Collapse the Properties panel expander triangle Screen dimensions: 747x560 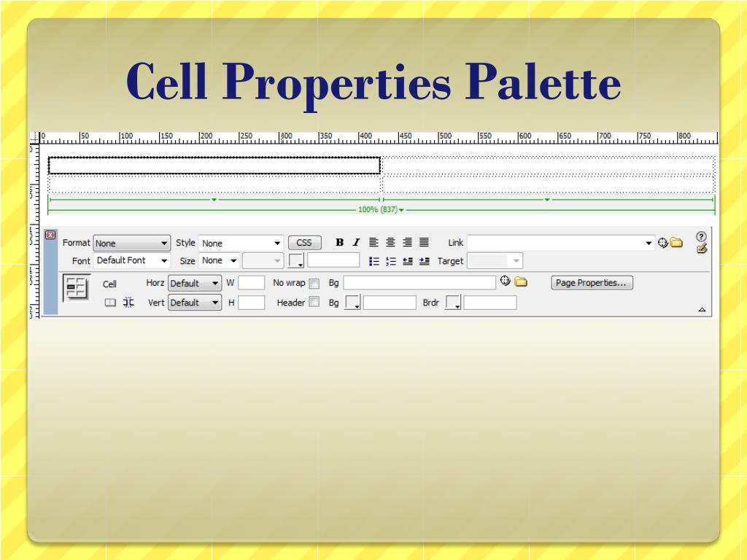(x=702, y=309)
